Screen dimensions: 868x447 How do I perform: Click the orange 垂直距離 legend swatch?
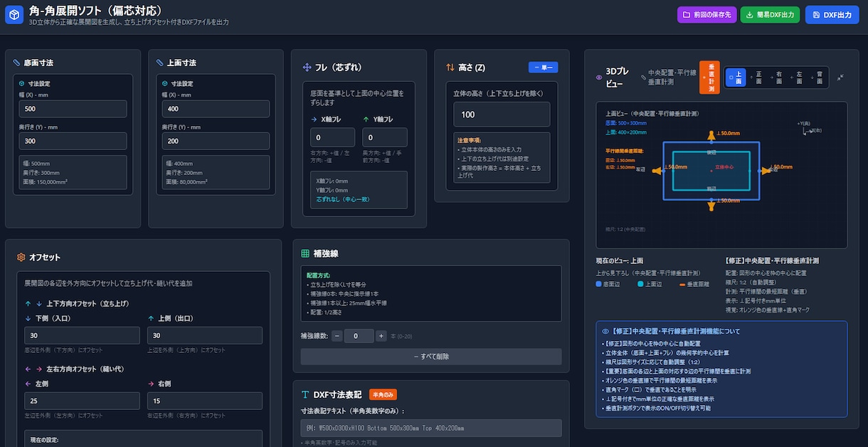pyautogui.click(x=682, y=284)
